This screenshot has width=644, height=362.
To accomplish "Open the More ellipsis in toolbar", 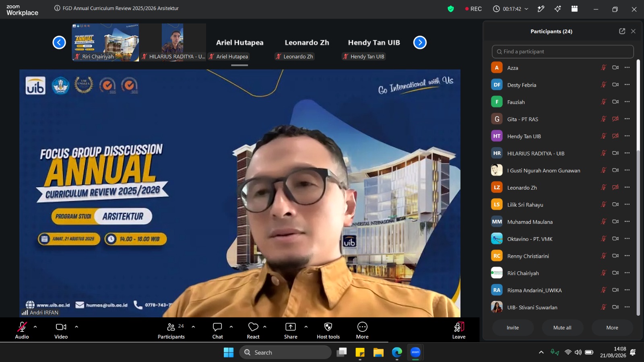I will pos(362,327).
